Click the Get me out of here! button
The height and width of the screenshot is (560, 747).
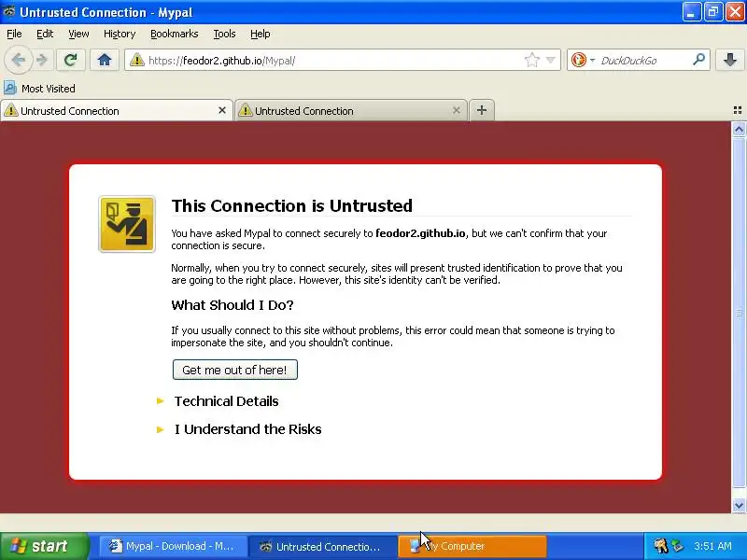[235, 370]
